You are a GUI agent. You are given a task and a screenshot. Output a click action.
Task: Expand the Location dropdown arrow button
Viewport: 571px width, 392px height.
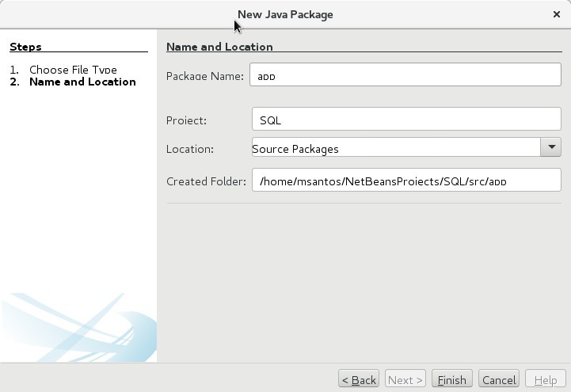[x=550, y=148]
